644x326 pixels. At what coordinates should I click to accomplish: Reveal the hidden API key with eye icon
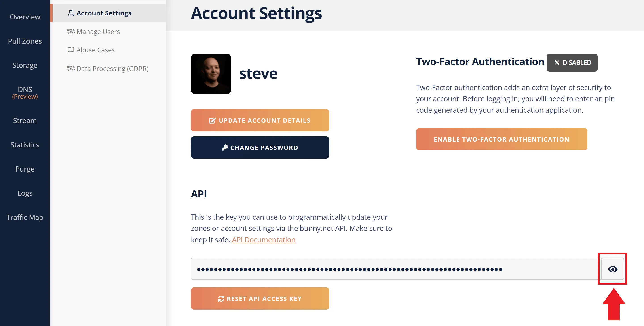point(612,269)
